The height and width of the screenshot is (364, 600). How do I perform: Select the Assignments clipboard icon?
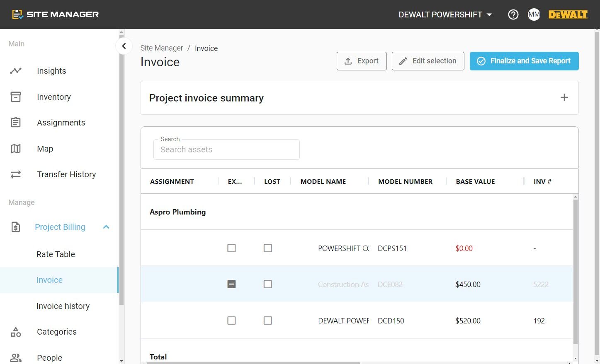16,123
